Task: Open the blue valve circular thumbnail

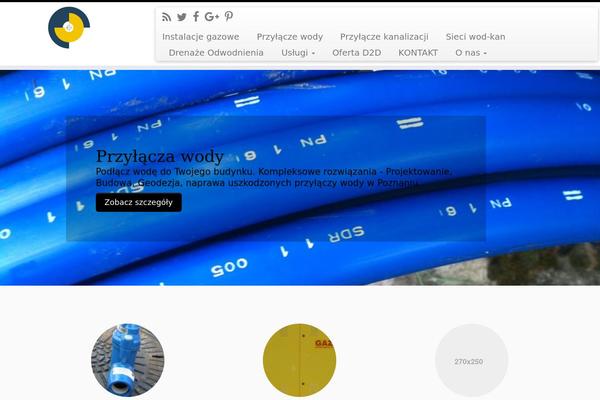Action: point(128,360)
